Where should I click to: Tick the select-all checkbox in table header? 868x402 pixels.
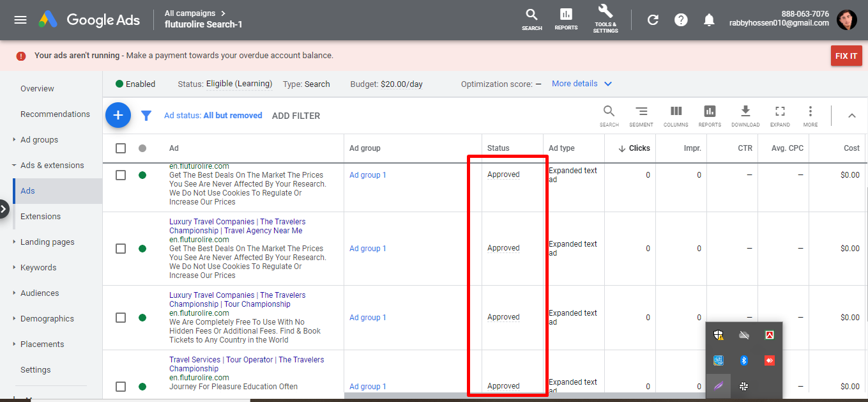pos(121,148)
